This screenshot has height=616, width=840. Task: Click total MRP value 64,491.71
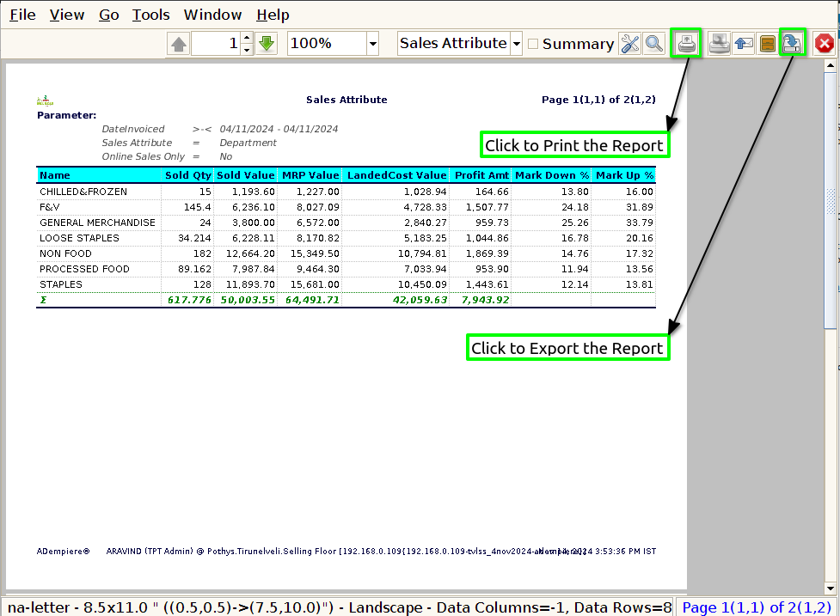(x=312, y=300)
